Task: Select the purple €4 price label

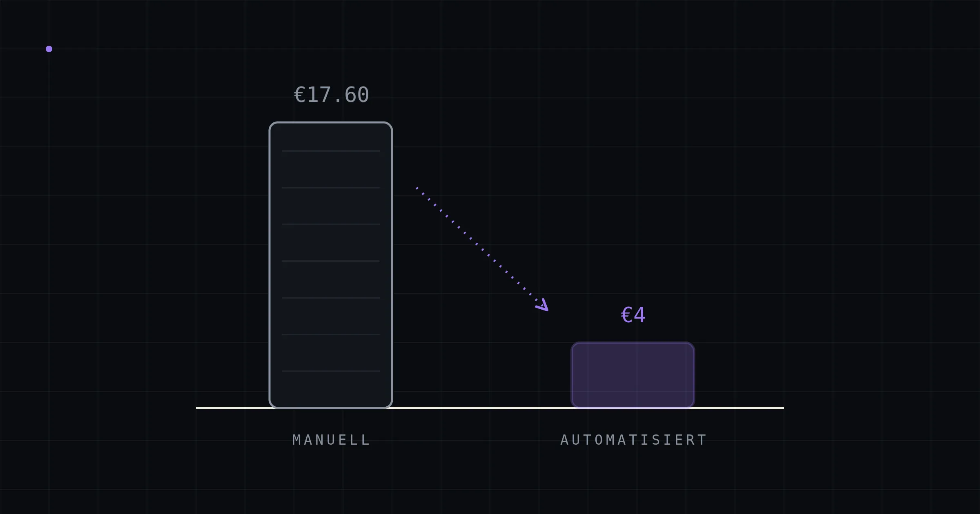Action: [633, 315]
